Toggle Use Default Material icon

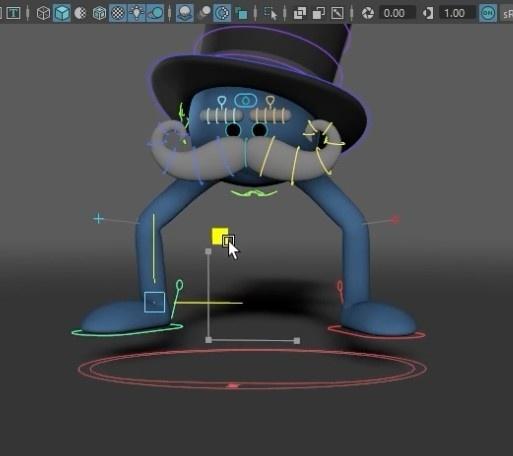point(80,13)
